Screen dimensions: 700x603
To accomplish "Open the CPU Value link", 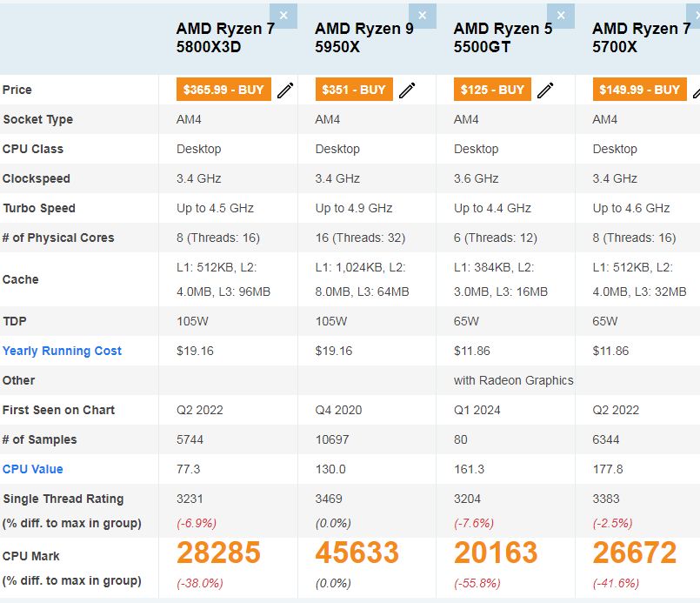I will click(x=32, y=469).
